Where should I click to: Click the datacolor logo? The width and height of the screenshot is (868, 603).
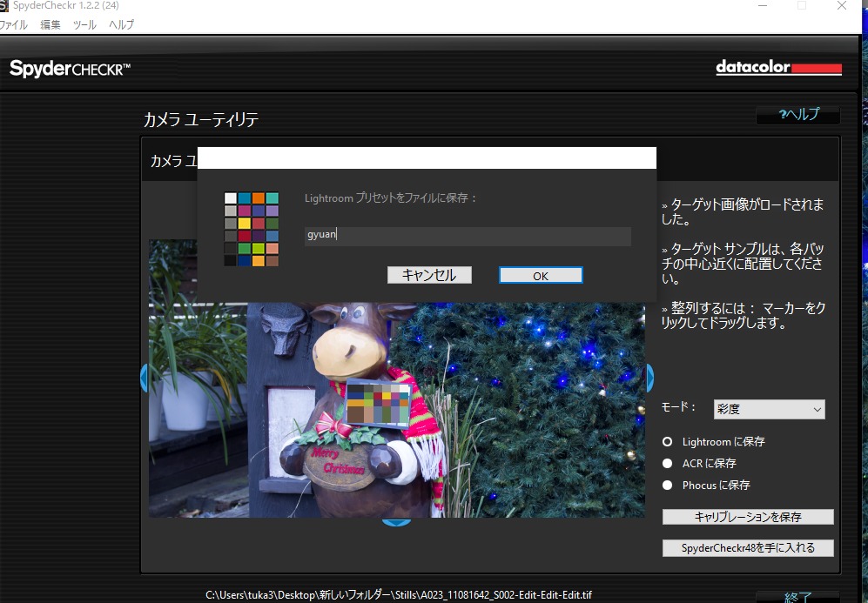coord(778,68)
